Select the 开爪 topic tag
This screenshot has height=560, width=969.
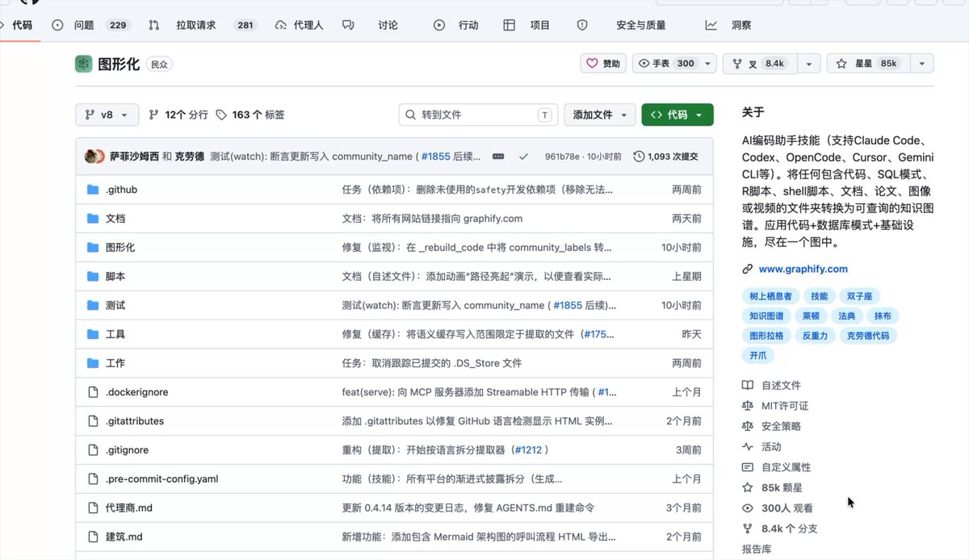click(x=757, y=356)
